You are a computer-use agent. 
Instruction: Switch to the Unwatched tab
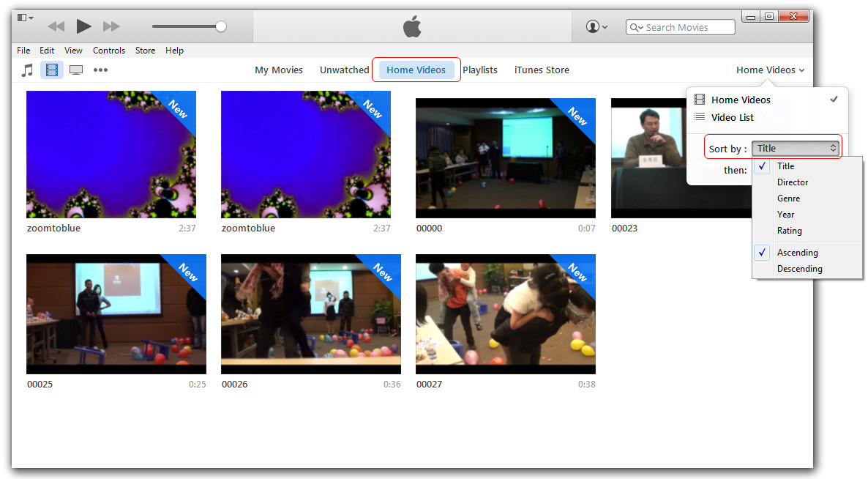(x=344, y=70)
